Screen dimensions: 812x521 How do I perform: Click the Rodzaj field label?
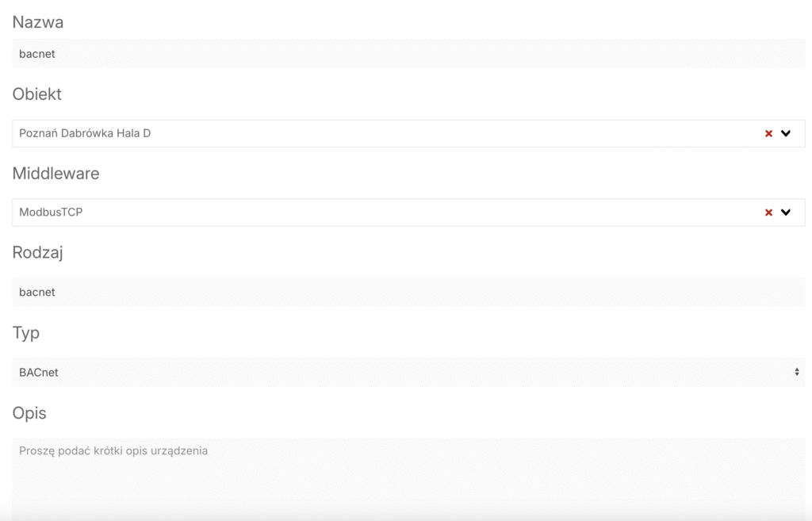tap(37, 252)
